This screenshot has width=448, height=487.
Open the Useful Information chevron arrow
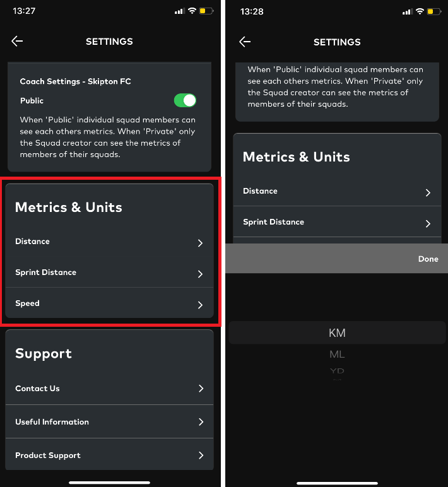201,422
